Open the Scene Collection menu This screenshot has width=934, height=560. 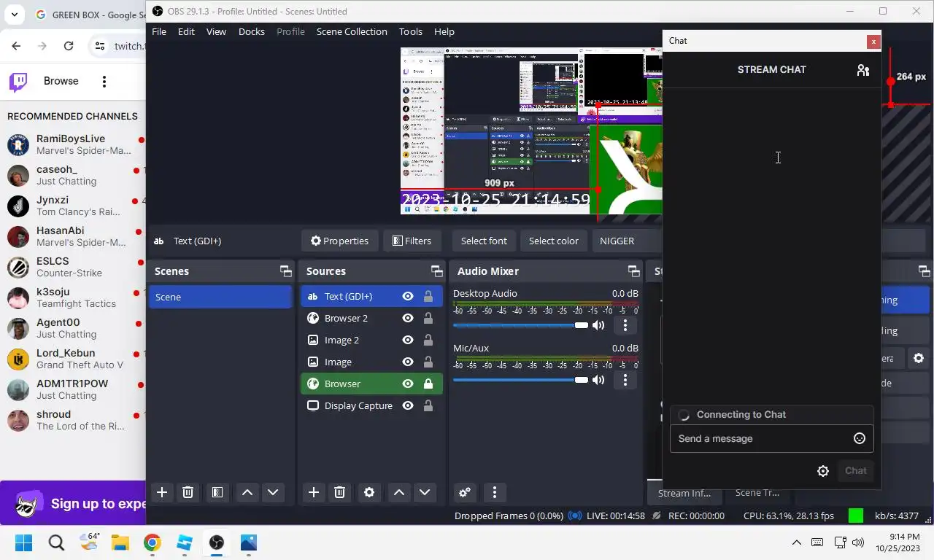click(352, 31)
